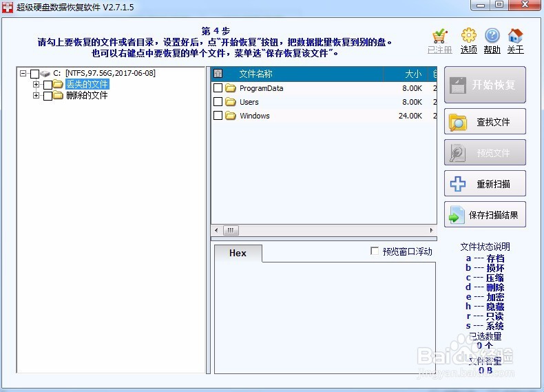This screenshot has width=544, height=392.
Task: Switch to the Hex tab
Action: coord(238,253)
